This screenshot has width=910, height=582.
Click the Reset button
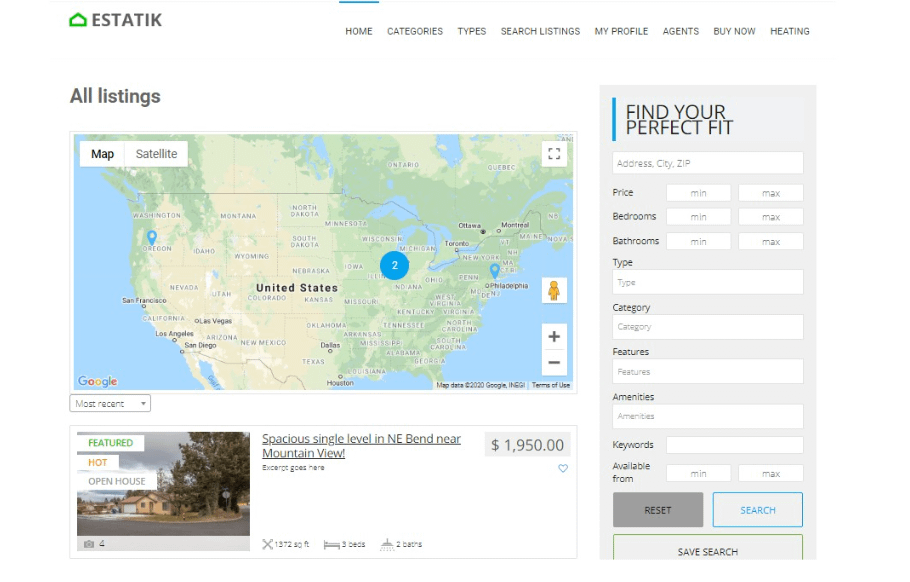click(658, 510)
